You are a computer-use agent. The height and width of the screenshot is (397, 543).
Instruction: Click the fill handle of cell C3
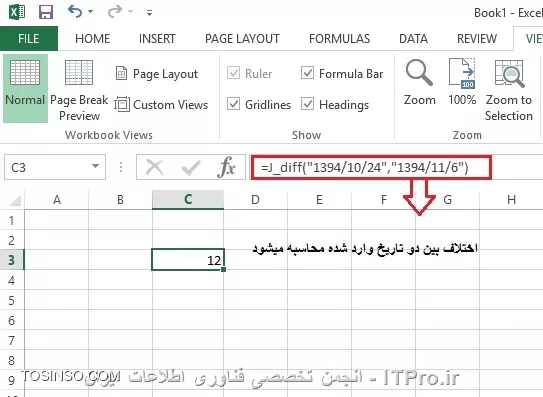[x=224, y=269]
